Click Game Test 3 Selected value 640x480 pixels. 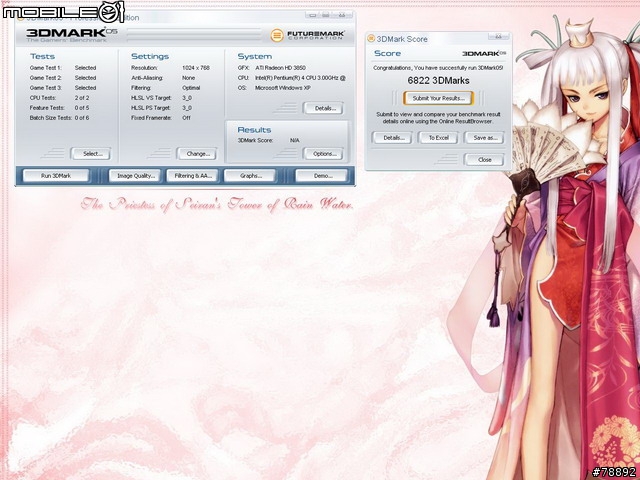[x=85, y=88]
